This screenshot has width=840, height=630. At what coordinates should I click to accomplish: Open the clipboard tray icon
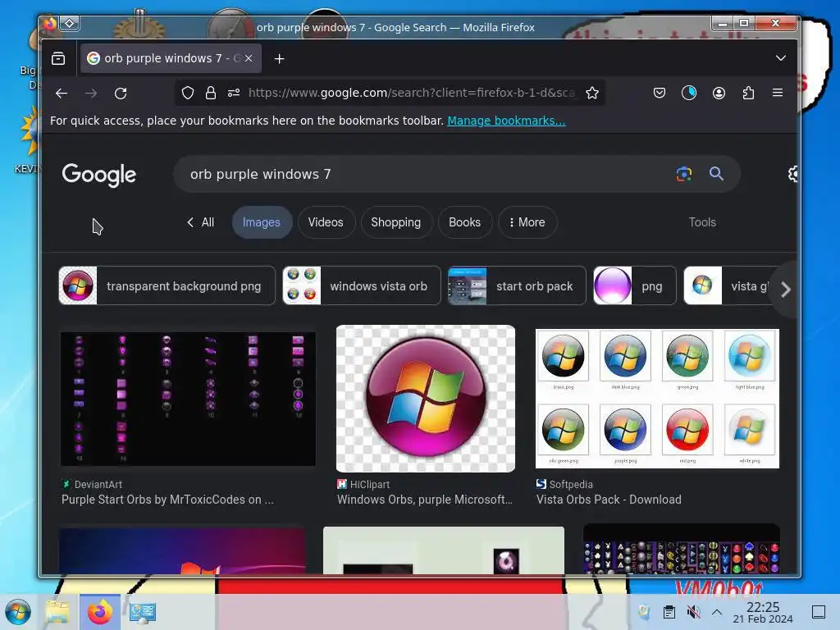click(669, 612)
